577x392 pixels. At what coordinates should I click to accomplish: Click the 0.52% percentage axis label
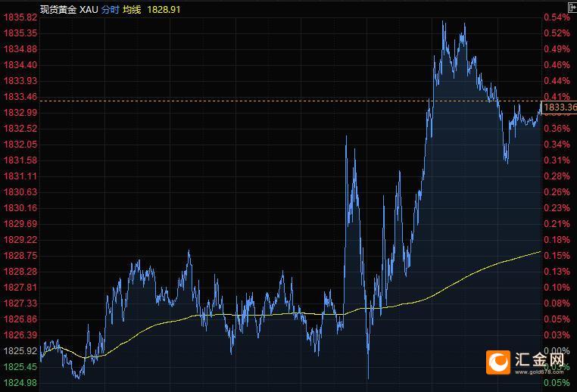point(557,33)
